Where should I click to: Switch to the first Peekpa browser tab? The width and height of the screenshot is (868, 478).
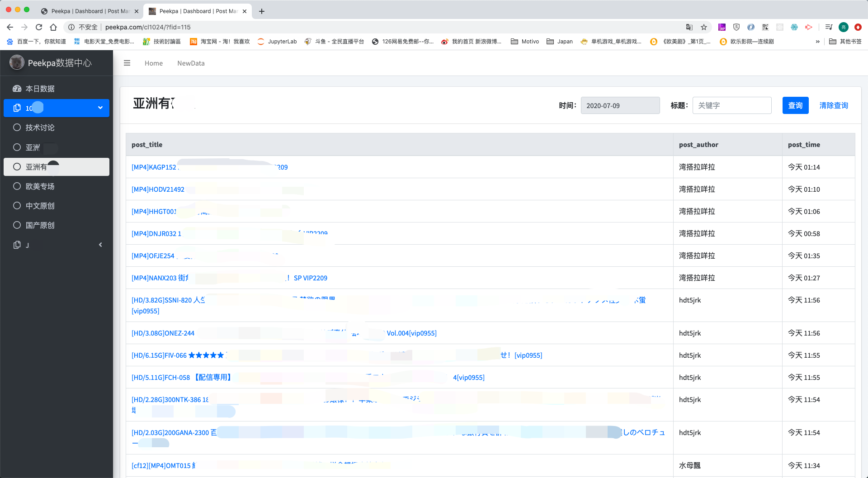pos(90,11)
